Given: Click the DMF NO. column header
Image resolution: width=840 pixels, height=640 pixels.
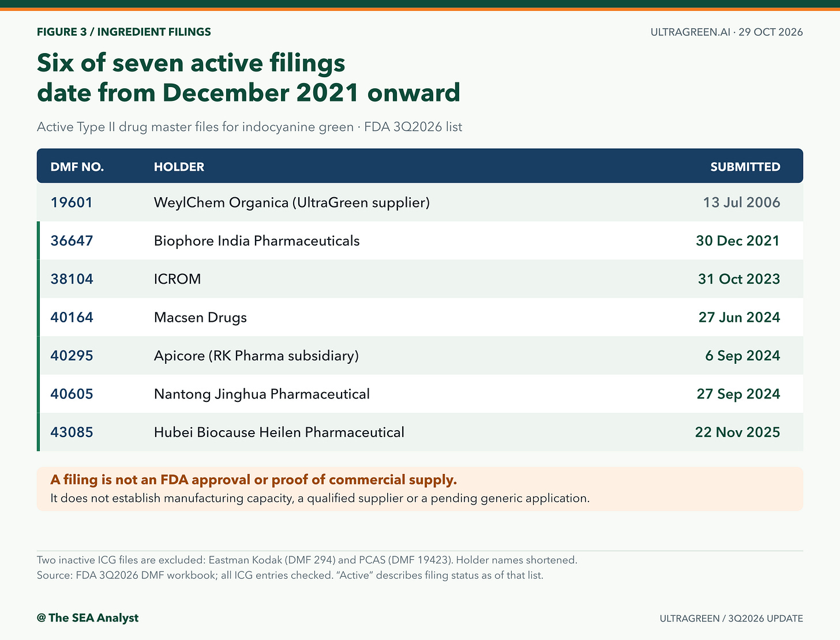Looking at the screenshot, I should [77, 167].
